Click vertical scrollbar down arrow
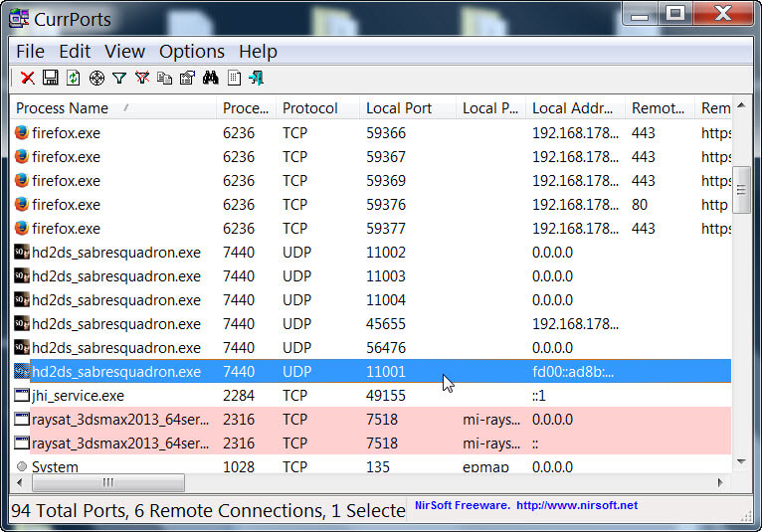This screenshot has height=532, width=762. (741, 461)
